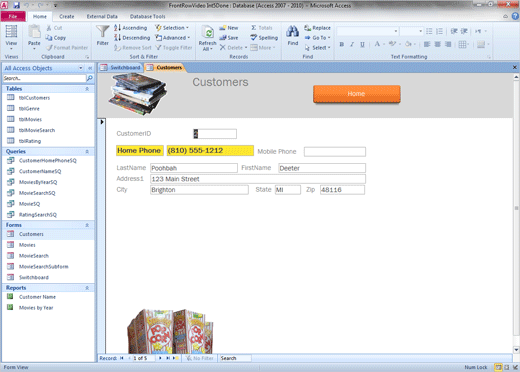Open the All Access Objects dropdown
Viewport: 520px width, 372px height.
click(x=81, y=68)
